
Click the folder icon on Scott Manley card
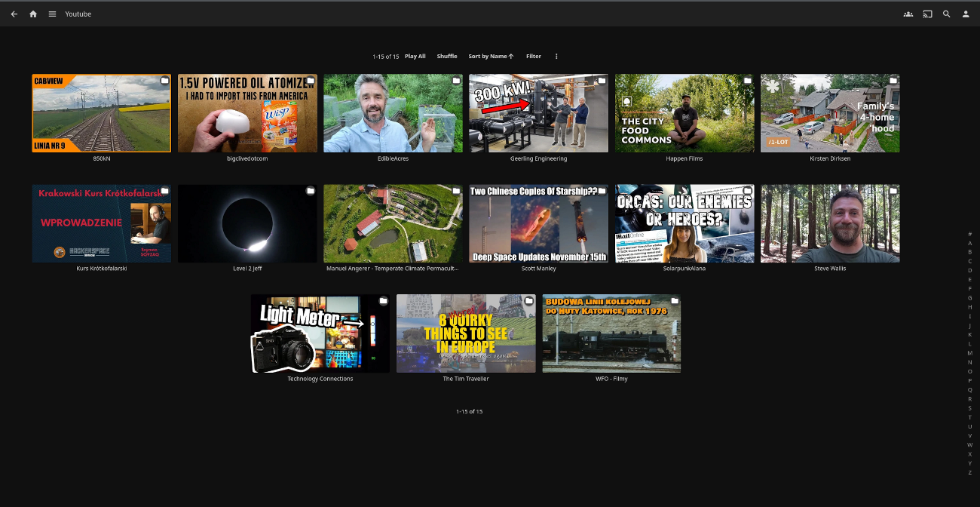pyautogui.click(x=602, y=191)
